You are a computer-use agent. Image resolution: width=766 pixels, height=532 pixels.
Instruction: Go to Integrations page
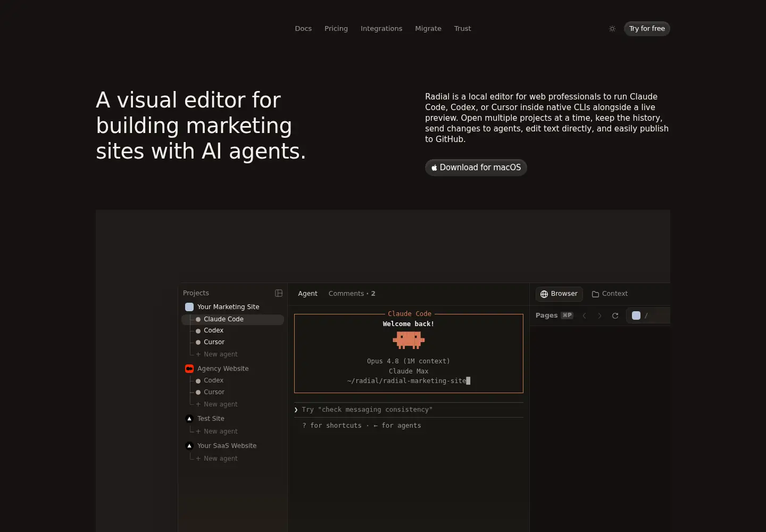click(381, 29)
